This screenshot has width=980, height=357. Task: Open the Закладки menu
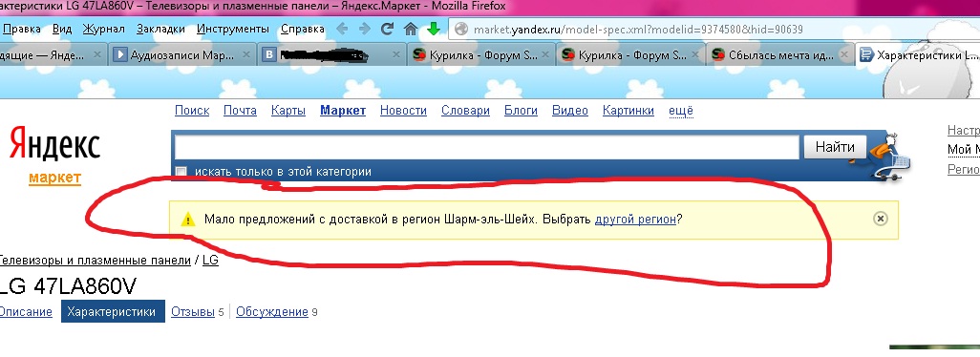click(x=160, y=29)
